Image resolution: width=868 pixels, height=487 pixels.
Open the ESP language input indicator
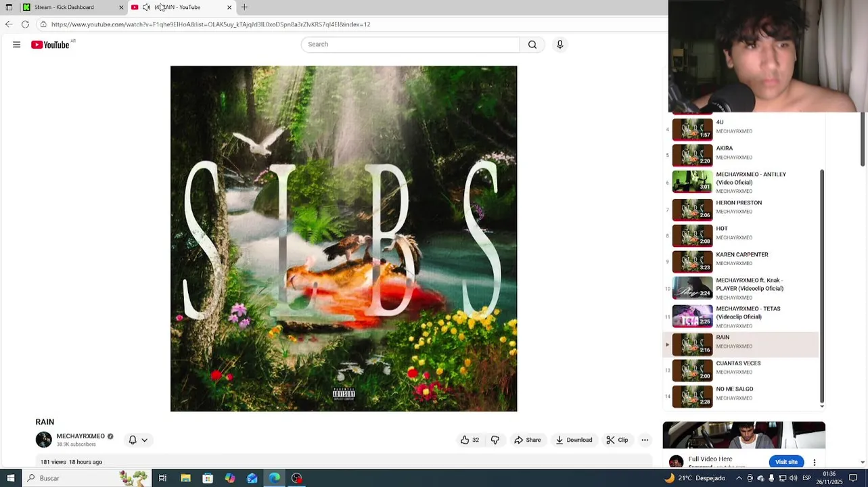(806, 478)
